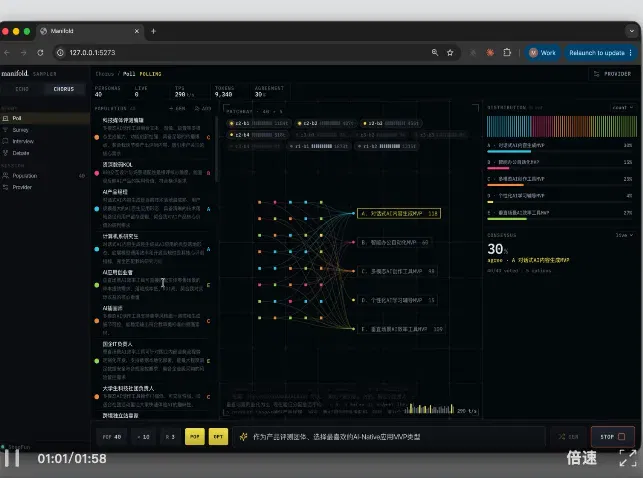
Task: Click the Chorus breadcrumb link
Action: pos(104,74)
